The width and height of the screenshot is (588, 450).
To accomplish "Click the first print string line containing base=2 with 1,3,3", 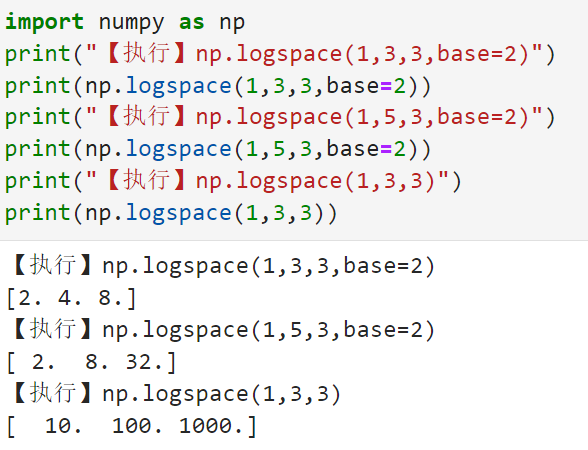I will 280,54.
